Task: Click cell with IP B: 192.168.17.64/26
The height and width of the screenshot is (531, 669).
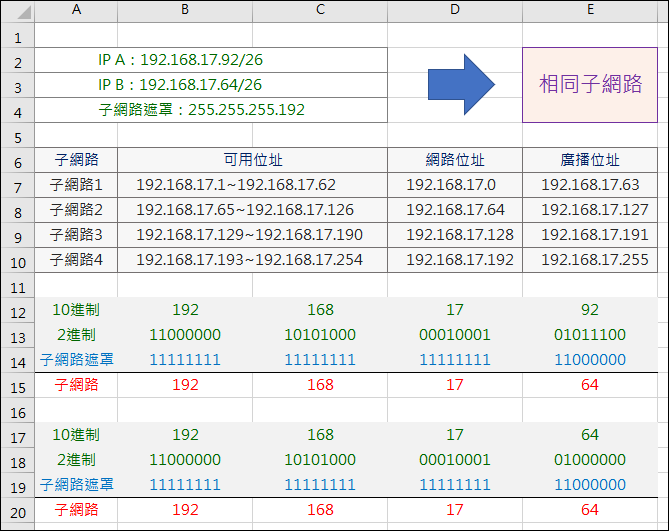Action: (x=211, y=85)
